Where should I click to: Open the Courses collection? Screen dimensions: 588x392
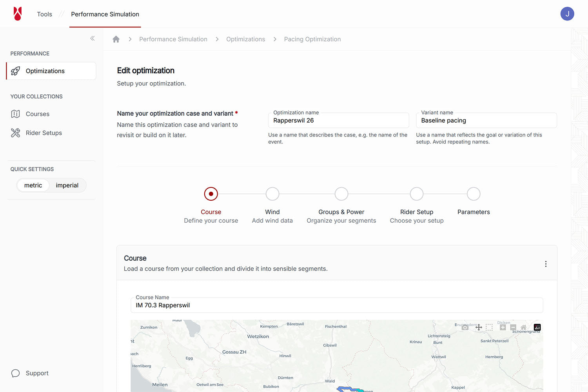pos(38,114)
